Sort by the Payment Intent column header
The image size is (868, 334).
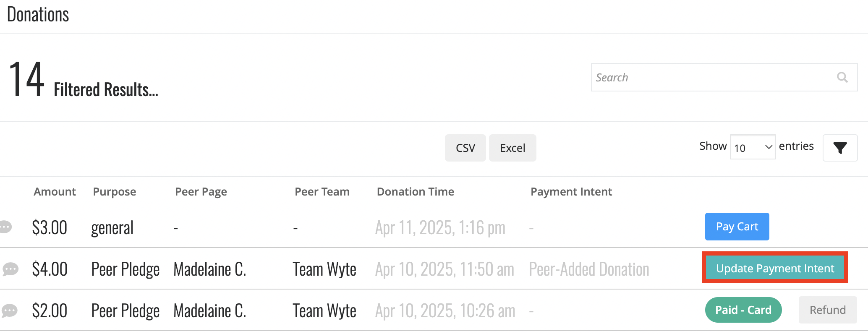click(x=571, y=192)
